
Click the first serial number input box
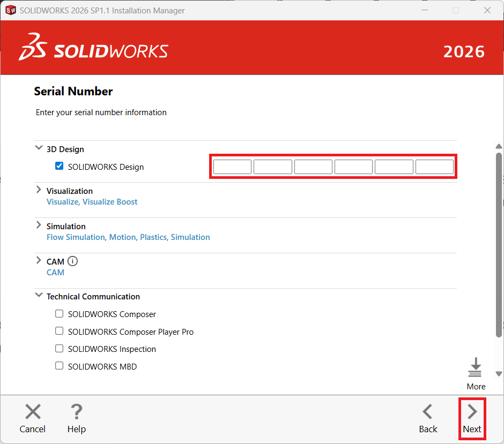tap(232, 167)
